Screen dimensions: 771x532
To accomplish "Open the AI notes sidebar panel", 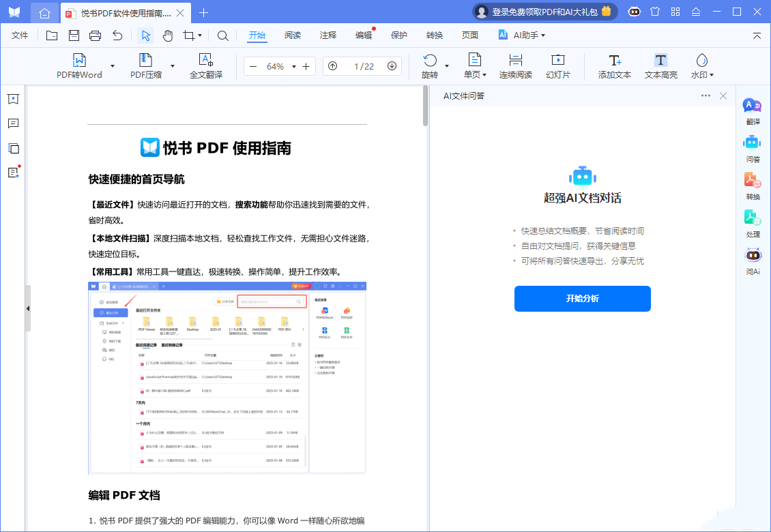I will 13,173.
